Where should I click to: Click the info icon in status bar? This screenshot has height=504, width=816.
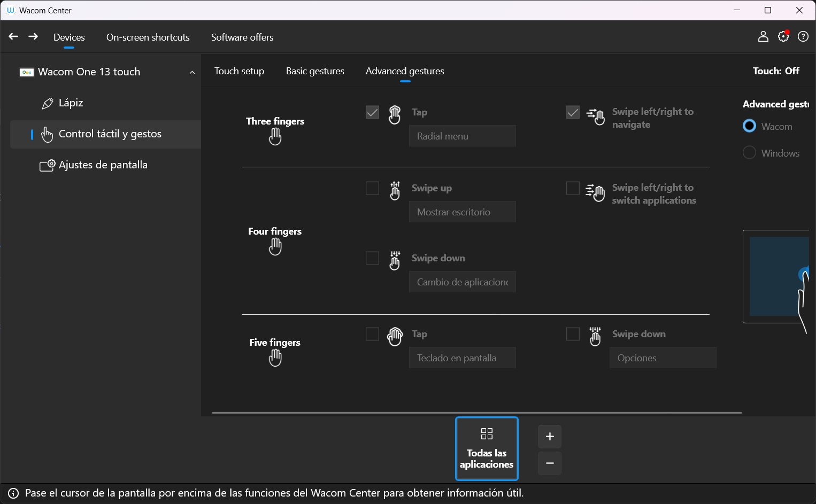coord(13,493)
